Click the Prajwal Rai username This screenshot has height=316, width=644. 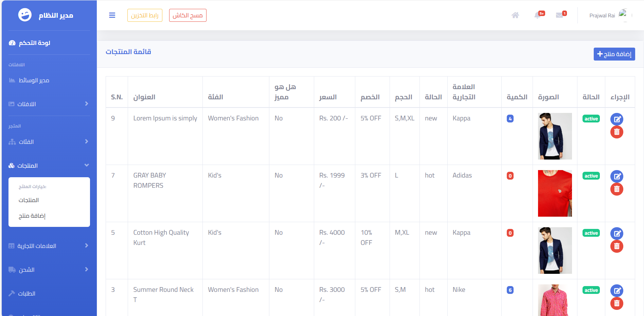tap(602, 16)
